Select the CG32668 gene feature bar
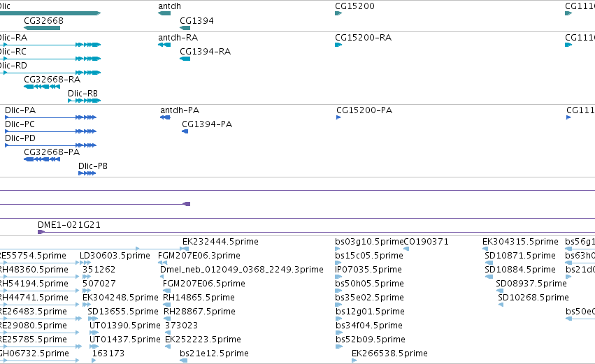Viewport: 595px width, 364px height. [x=42, y=28]
